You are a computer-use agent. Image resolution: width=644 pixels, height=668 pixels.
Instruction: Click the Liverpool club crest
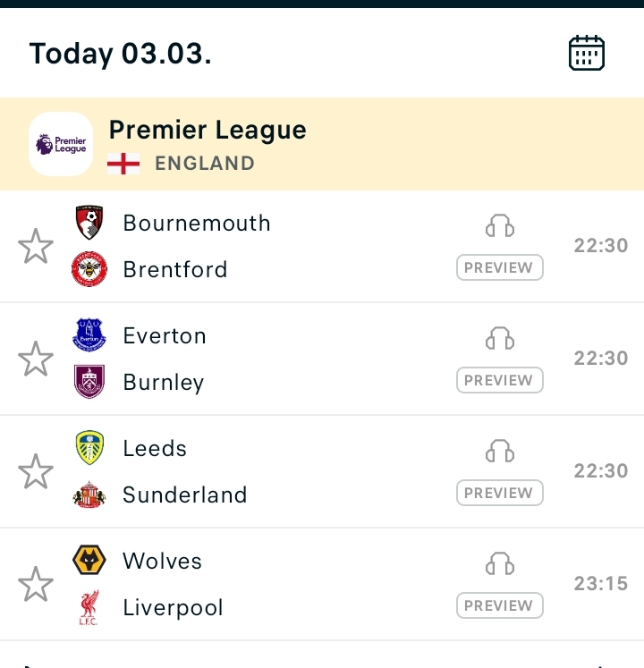click(x=89, y=607)
